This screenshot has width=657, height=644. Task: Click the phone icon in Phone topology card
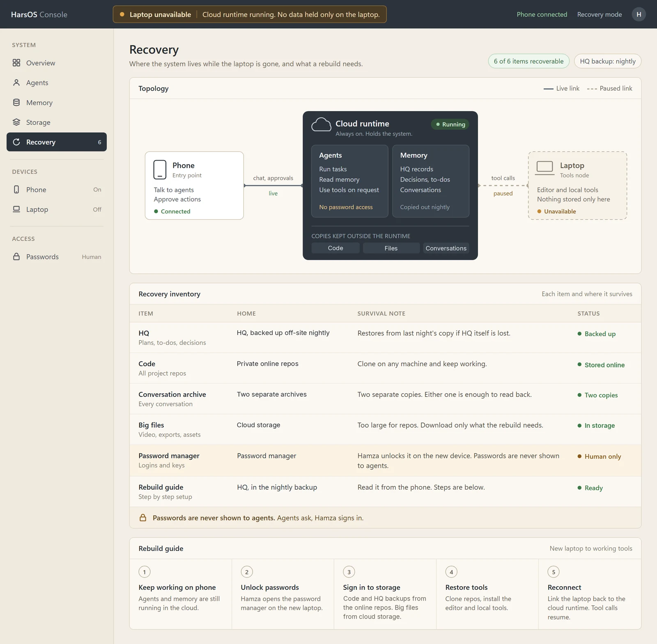[160, 170]
